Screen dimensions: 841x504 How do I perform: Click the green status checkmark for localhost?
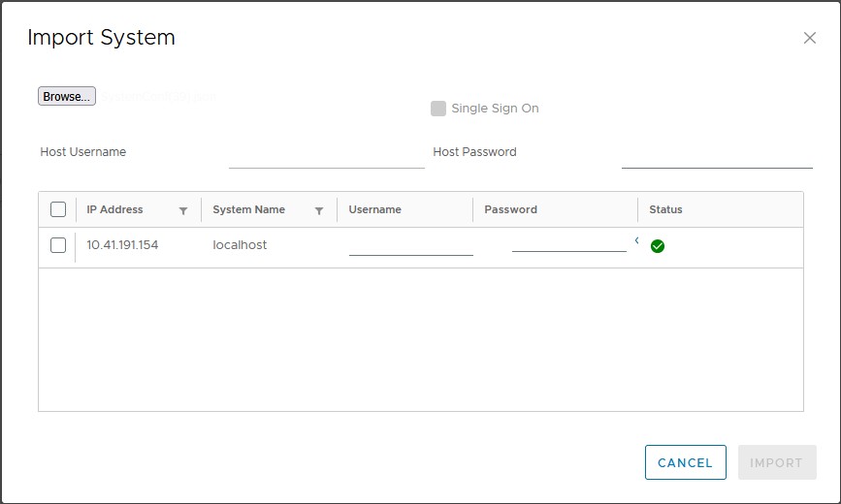click(x=658, y=246)
